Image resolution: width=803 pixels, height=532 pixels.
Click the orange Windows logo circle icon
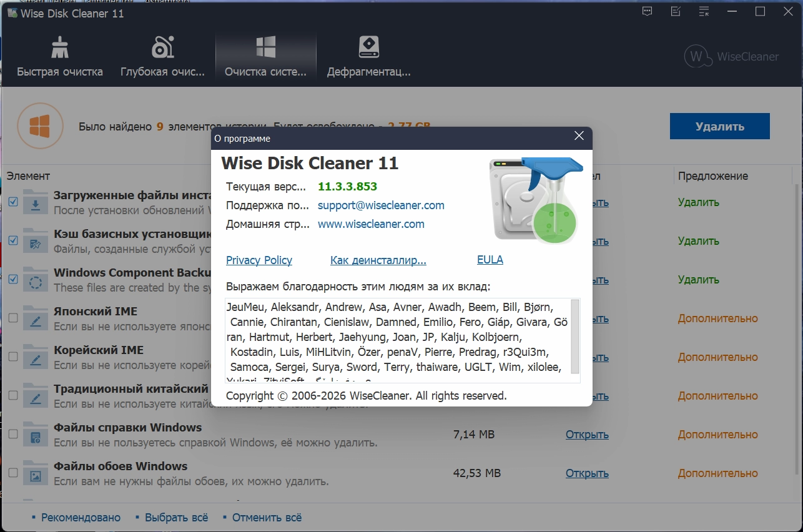click(x=41, y=126)
